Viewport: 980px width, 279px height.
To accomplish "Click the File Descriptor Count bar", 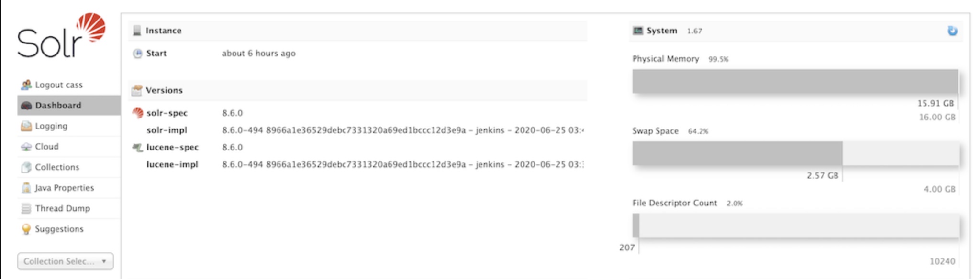I will pyautogui.click(x=796, y=225).
